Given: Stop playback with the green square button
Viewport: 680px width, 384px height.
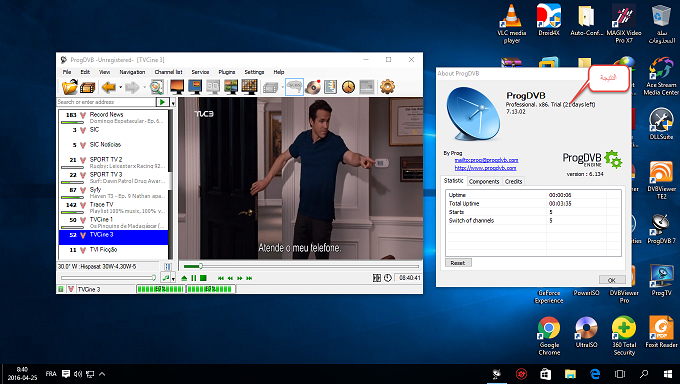Looking at the screenshot, I should tap(203, 278).
